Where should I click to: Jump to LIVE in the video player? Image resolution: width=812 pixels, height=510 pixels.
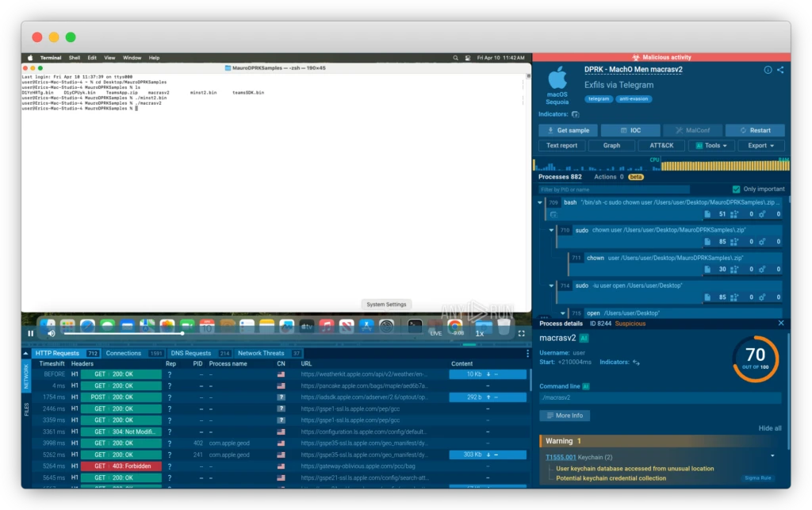click(436, 333)
